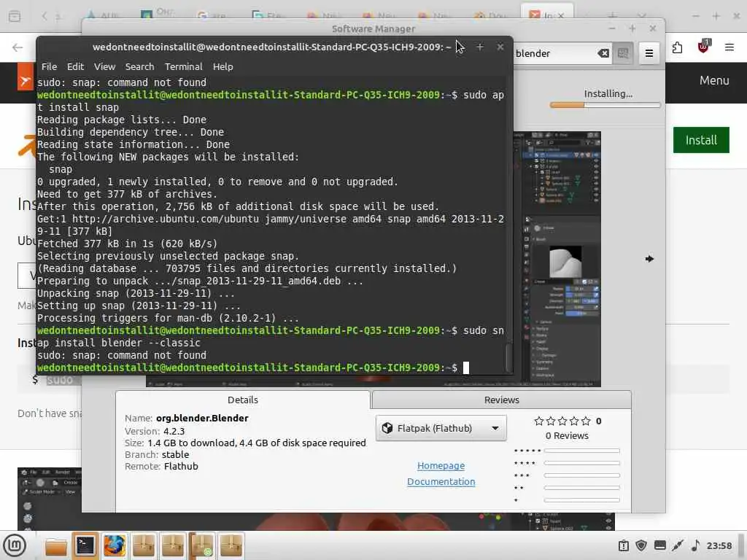Screen dimensions: 747x560
Task: Open the Terminal menu in the menu bar
Action: click(183, 66)
